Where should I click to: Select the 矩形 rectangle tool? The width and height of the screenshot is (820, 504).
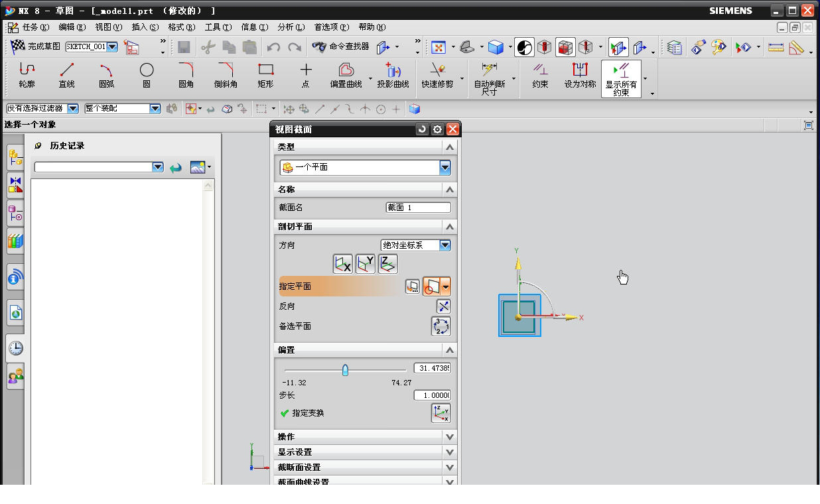click(x=265, y=76)
